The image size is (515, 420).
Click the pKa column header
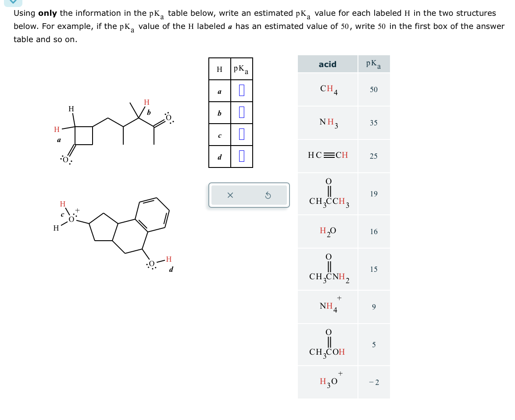point(374,64)
